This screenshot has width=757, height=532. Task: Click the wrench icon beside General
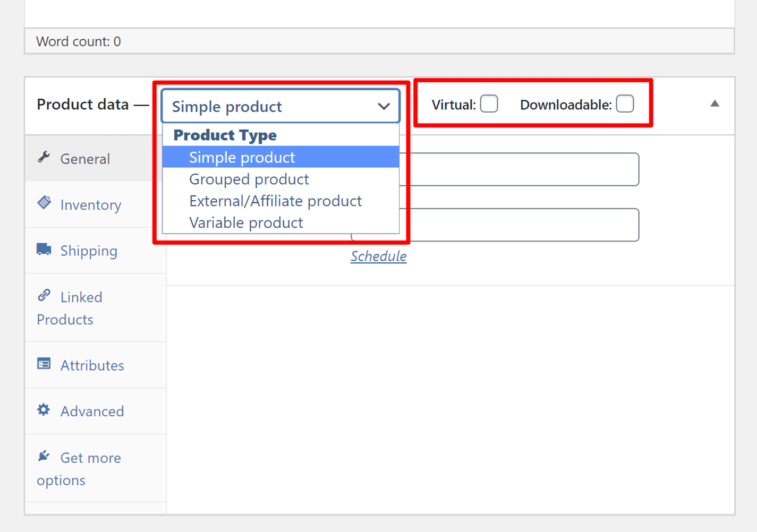[44, 157]
